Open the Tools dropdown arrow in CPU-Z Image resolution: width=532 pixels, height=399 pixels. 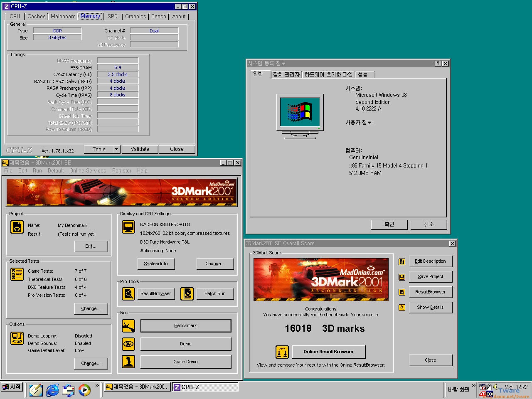116,149
